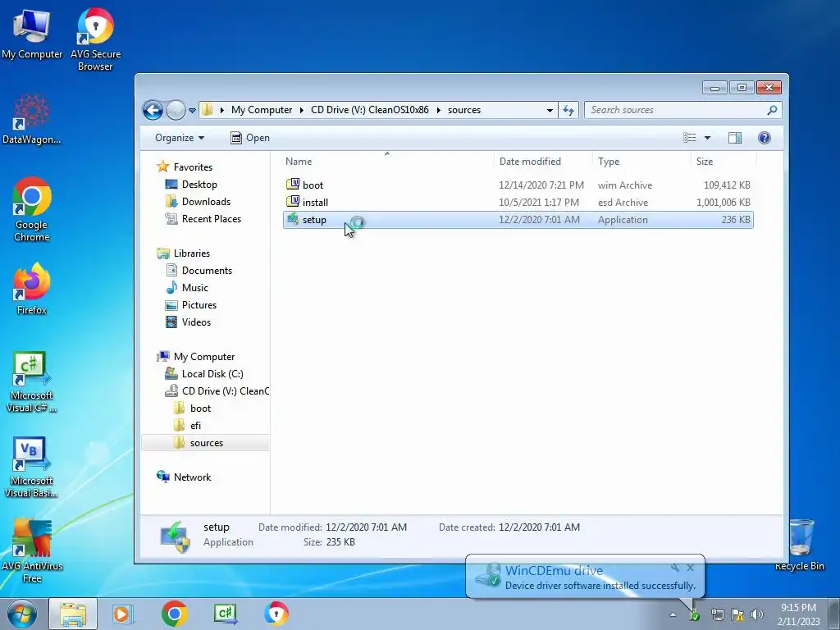
Task: Open Videos library
Action: 196,322
